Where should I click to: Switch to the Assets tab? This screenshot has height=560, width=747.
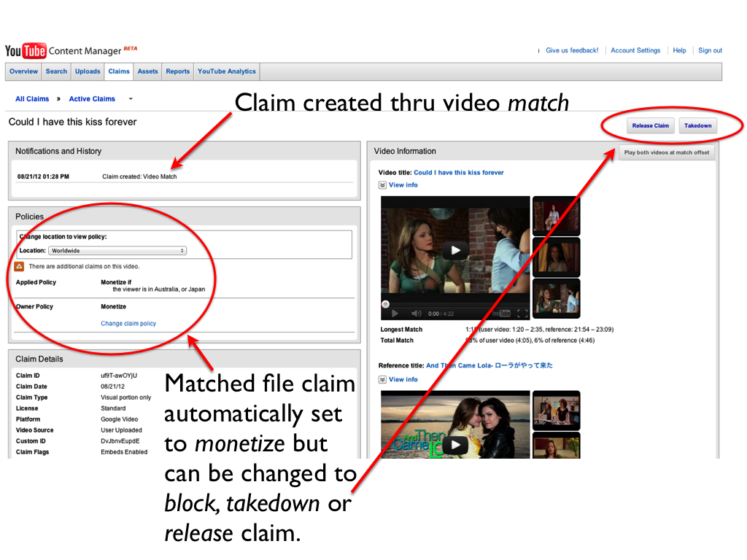(x=147, y=71)
